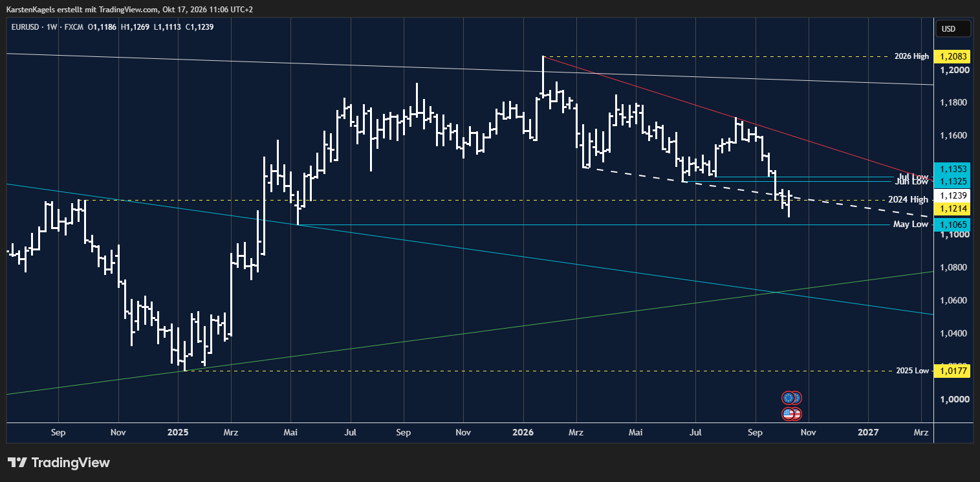Click the yellow 1,1214 price label

(x=953, y=208)
